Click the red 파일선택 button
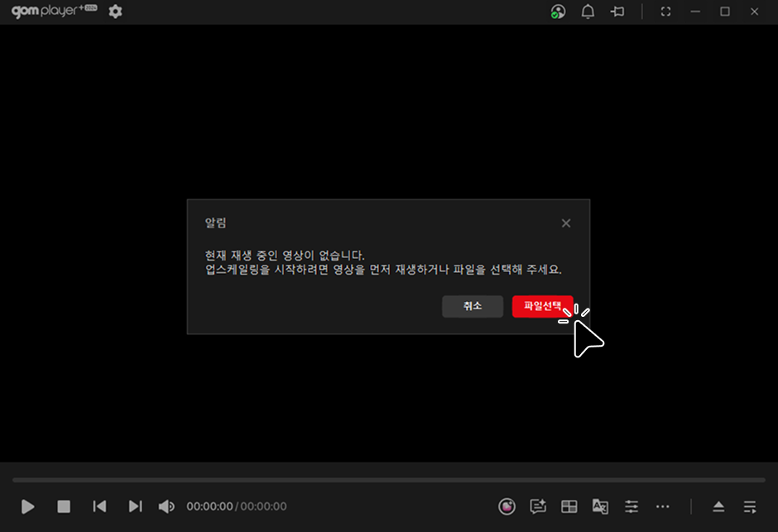 pos(542,306)
